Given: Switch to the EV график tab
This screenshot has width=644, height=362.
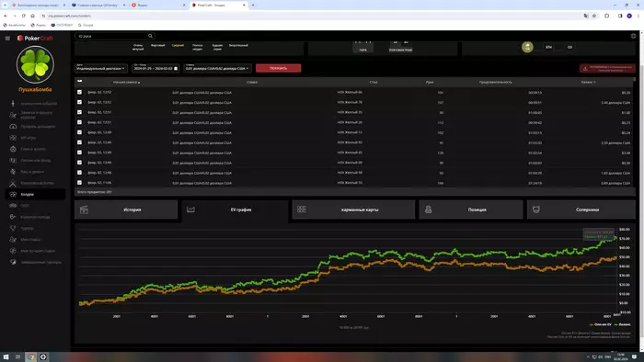Looking at the screenshot, I should coord(235,209).
